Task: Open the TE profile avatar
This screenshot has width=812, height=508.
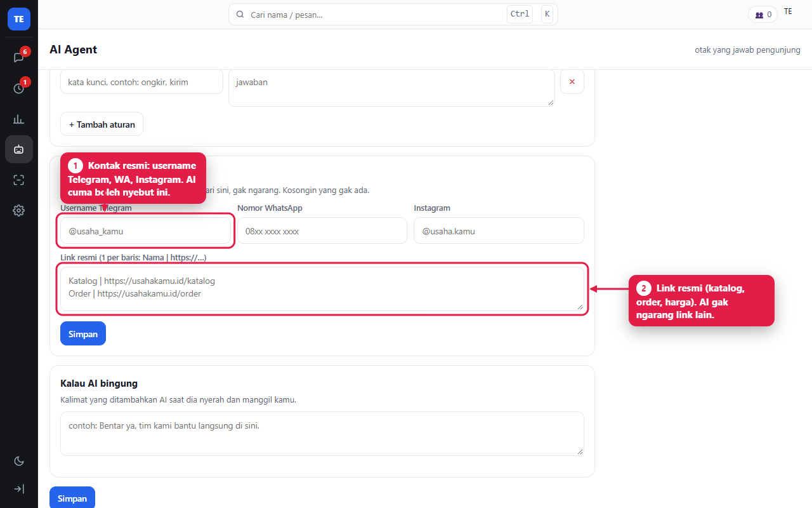Action: (788, 11)
